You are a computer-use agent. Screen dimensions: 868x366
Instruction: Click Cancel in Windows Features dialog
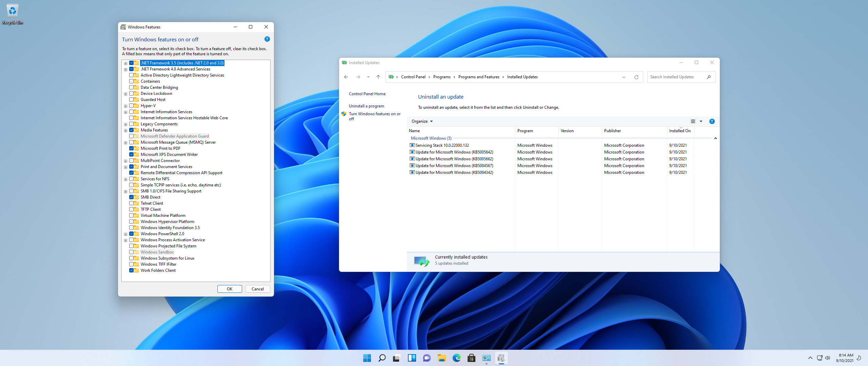point(258,289)
